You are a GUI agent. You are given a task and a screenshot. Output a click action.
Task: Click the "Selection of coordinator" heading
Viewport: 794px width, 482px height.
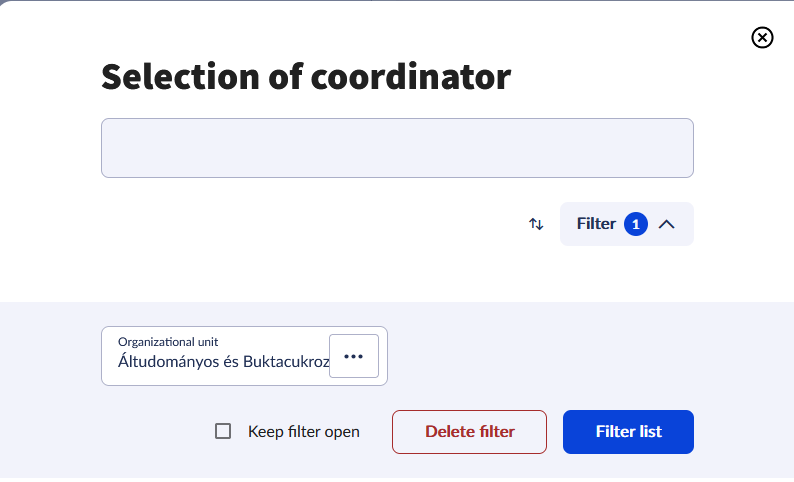coord(306,76)
